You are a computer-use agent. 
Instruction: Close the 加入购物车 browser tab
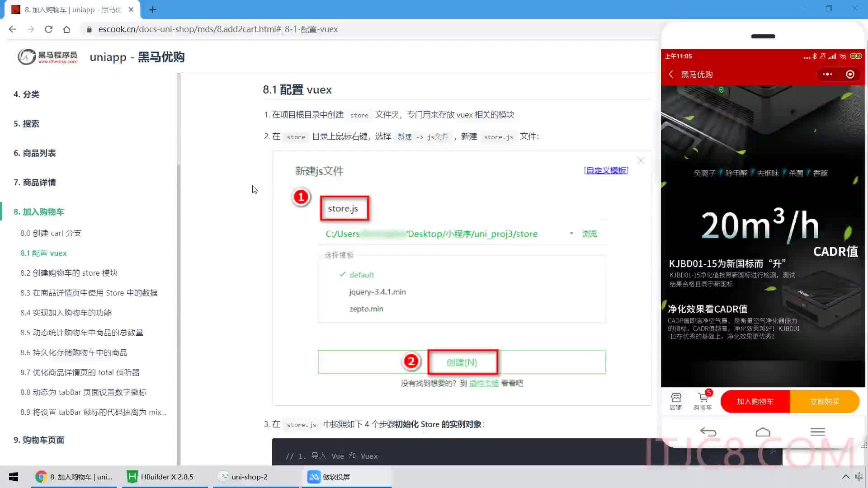131,9
